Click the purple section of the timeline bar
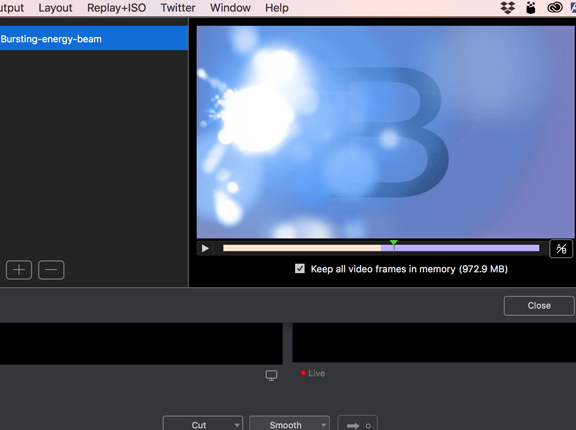This screenshot has width=576, height=430. click(467, 248)
